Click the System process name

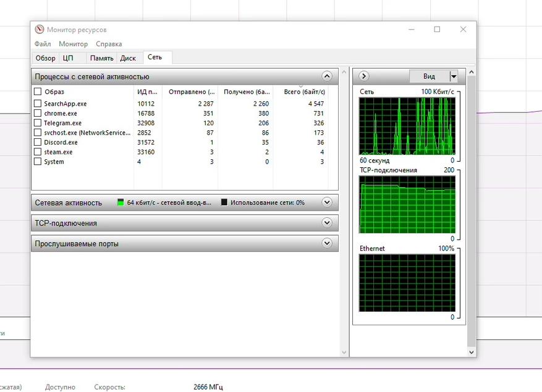[54, 162]
